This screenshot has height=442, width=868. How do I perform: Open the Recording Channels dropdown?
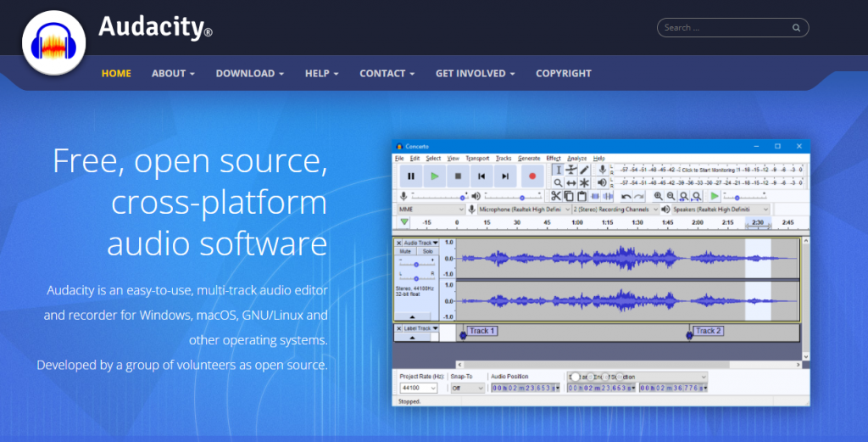click(615, 210)
